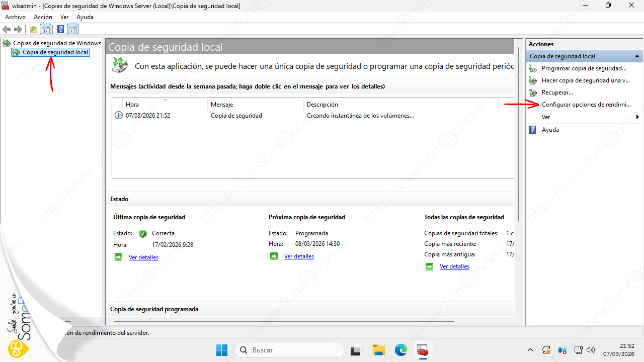Screen dimensions: 644x362
Task: Expand the Ver submenu in Acciones
Action: [546, 117]
